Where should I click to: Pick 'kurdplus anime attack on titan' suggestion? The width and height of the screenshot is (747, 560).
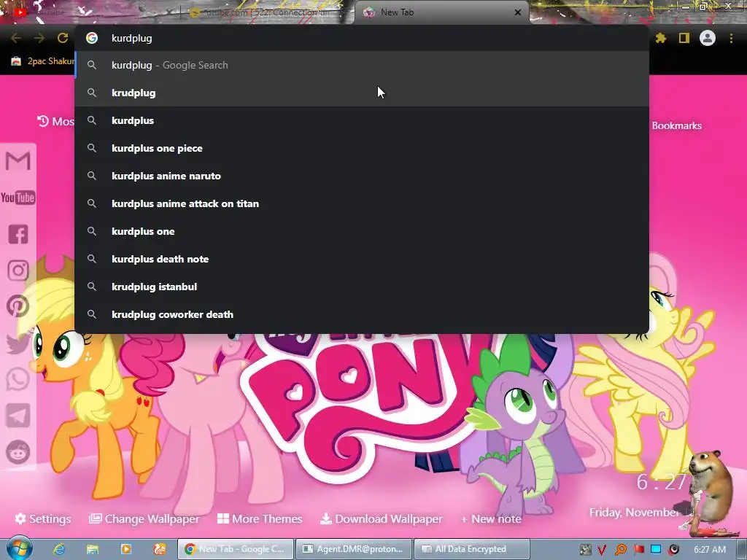pos(362,203)
